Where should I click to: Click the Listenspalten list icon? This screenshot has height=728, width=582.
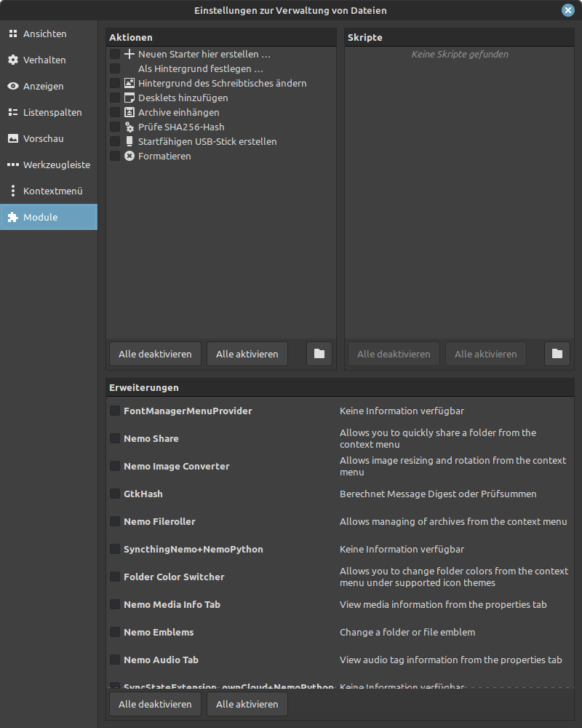click(13, 112)
